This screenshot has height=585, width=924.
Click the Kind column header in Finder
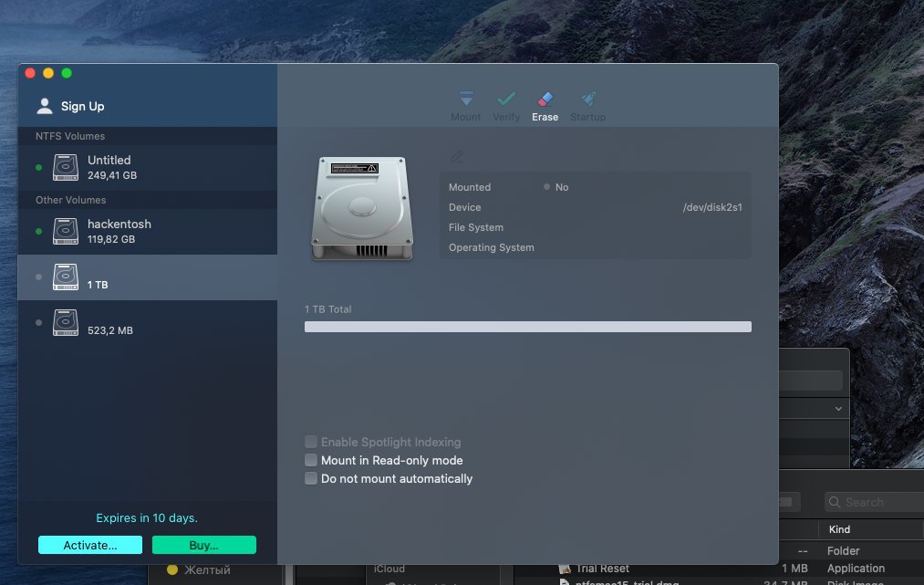(x=839, y=529)
